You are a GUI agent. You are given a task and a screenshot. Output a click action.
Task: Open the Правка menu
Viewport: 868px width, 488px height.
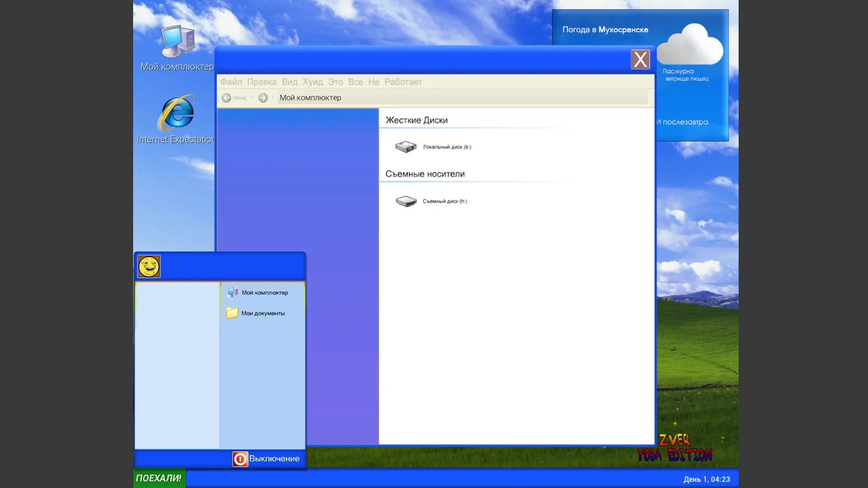point(262,82)
